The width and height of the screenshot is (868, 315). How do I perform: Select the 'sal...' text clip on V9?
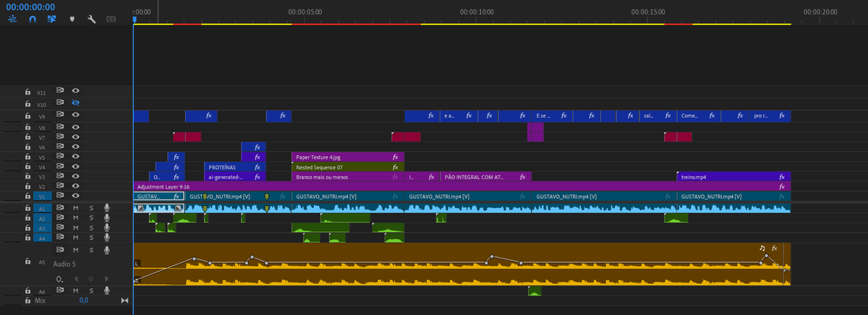point(657,116)
